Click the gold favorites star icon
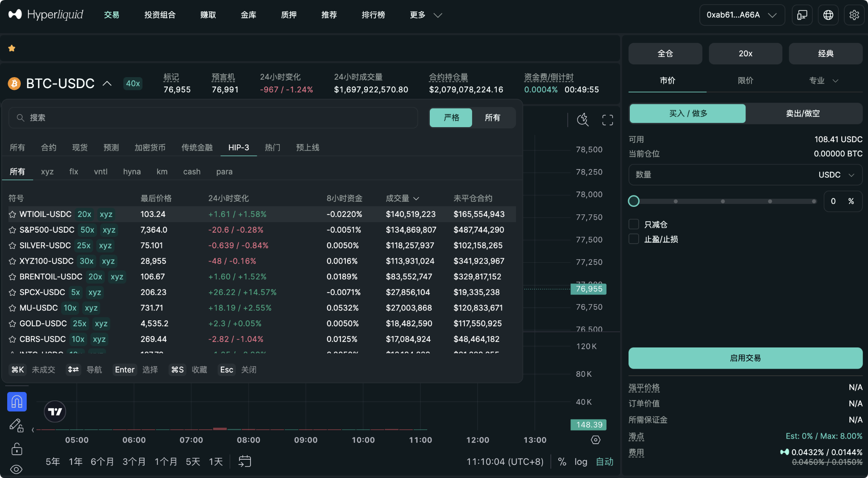The width and height of the screenshot is (868, 478). coord(12,48)
